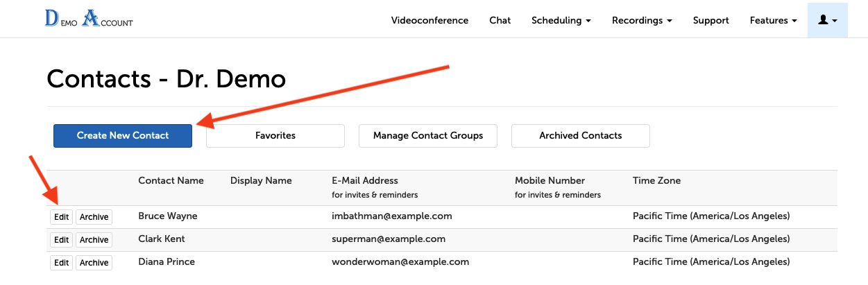868x285 pixels.
Task: Click the Demo Account logo
Action: coord(89,19)
